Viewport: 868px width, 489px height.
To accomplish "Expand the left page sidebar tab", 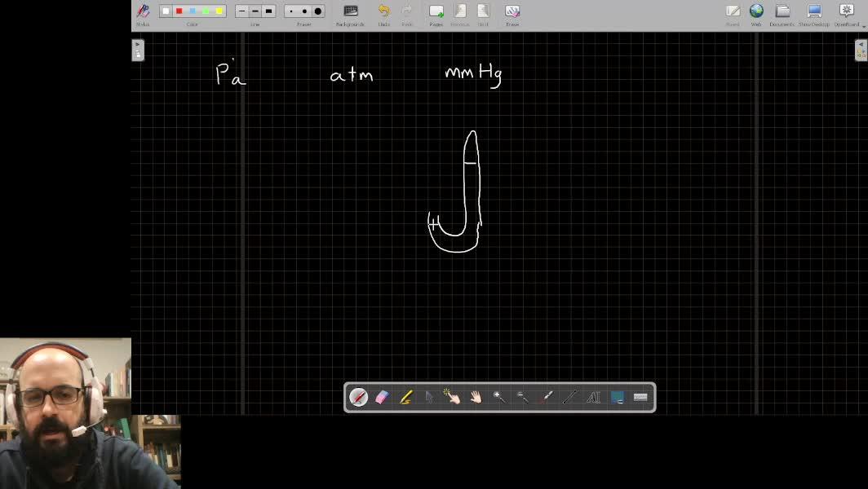I will click(138, 51).
